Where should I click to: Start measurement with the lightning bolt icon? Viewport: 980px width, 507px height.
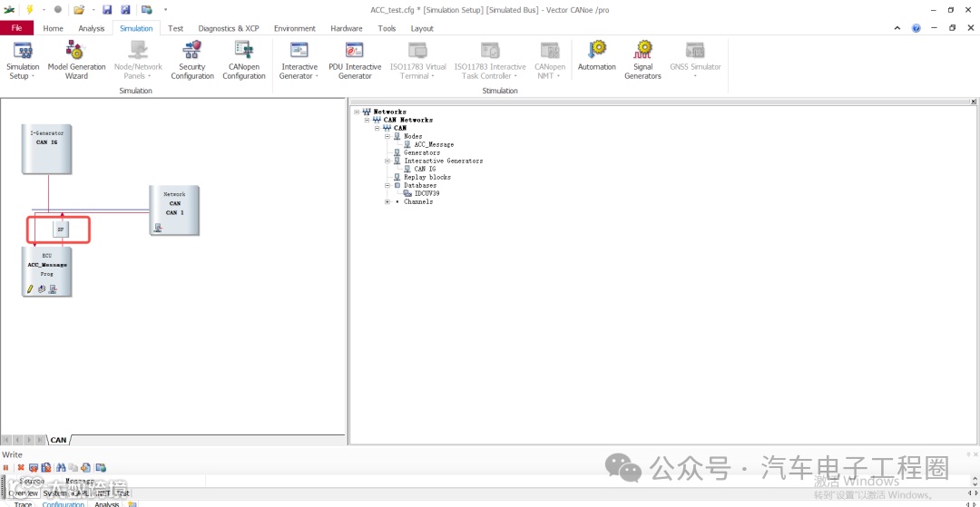click(x=29, y=9)
